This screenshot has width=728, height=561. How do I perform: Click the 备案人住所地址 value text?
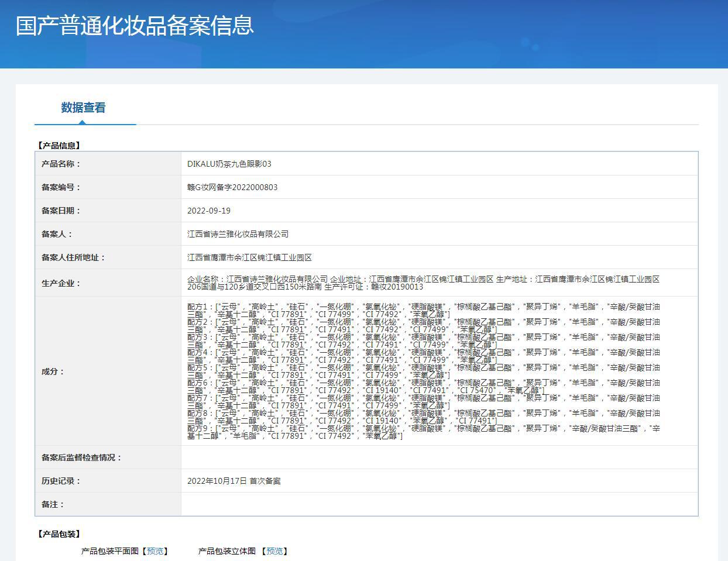[x=249, y=257]
